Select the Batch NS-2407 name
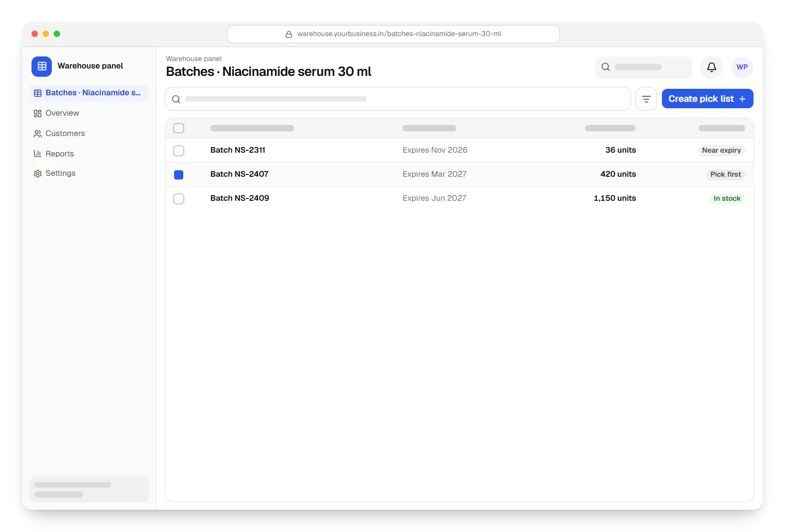Viewport: 785px width, 532px height. 239,174
